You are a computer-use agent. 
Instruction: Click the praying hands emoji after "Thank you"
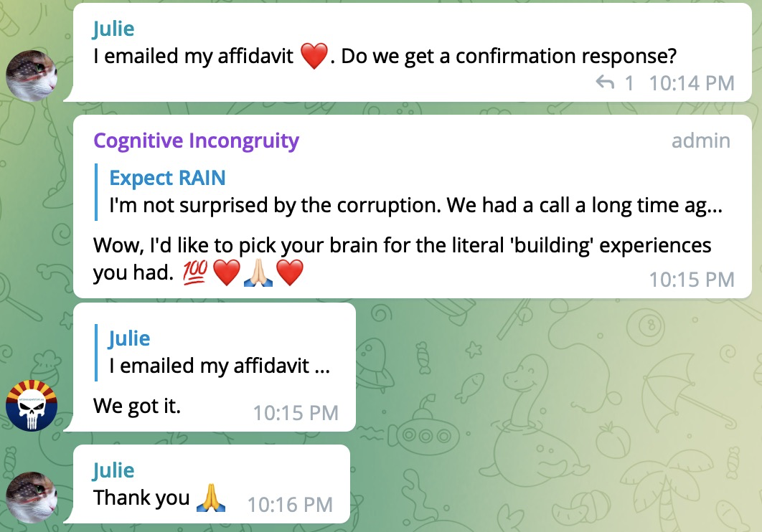[x=211, y=498]
